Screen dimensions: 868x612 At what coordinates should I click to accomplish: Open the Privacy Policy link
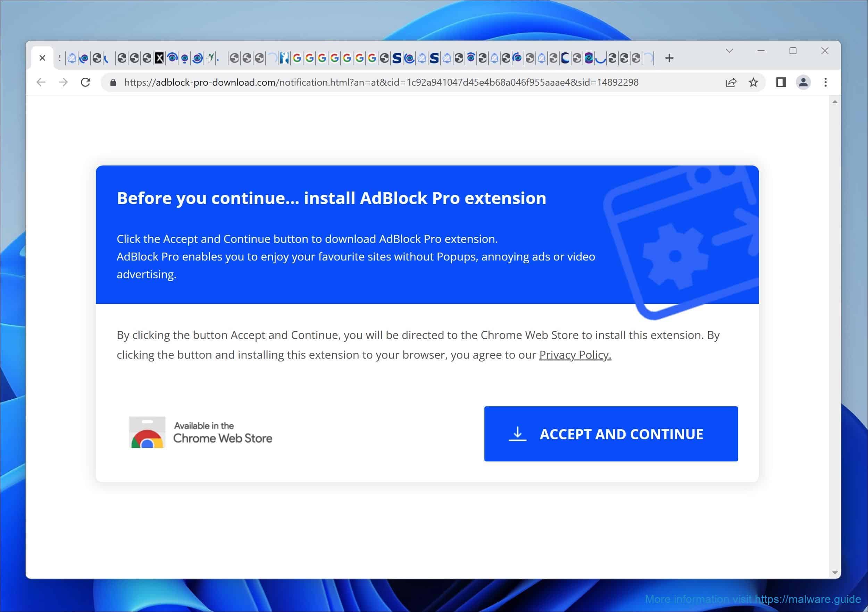pos(575,355)
